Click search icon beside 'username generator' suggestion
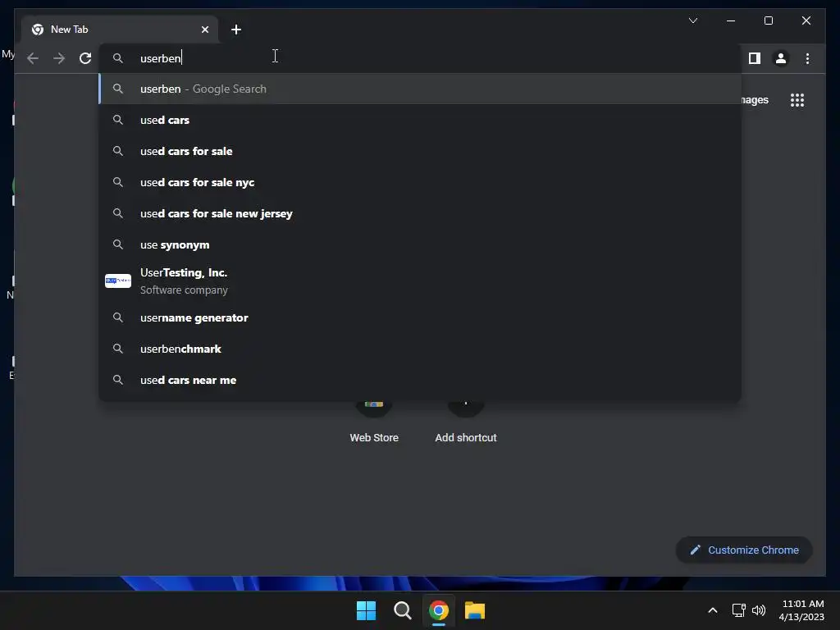 (x=118, y=317)
